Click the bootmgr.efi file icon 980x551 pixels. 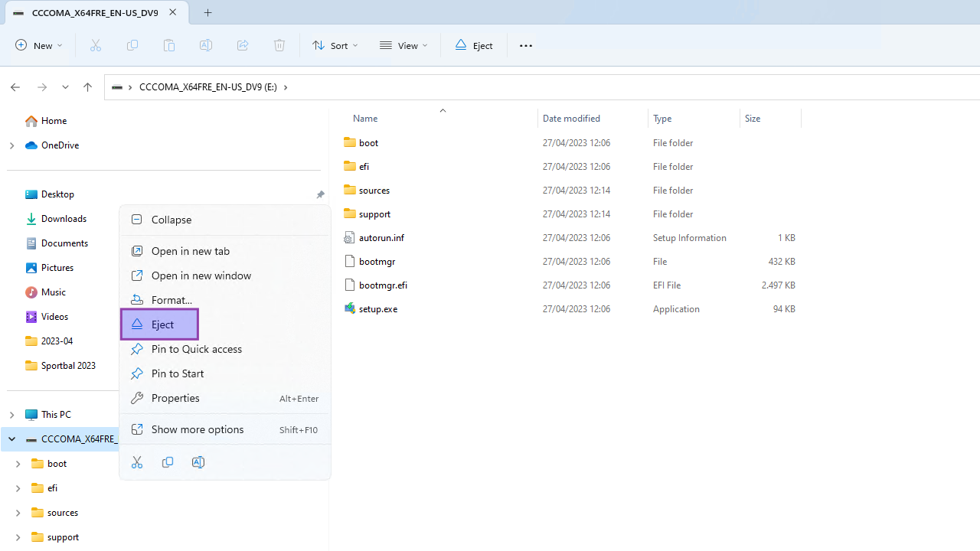[x=350, y=285]
